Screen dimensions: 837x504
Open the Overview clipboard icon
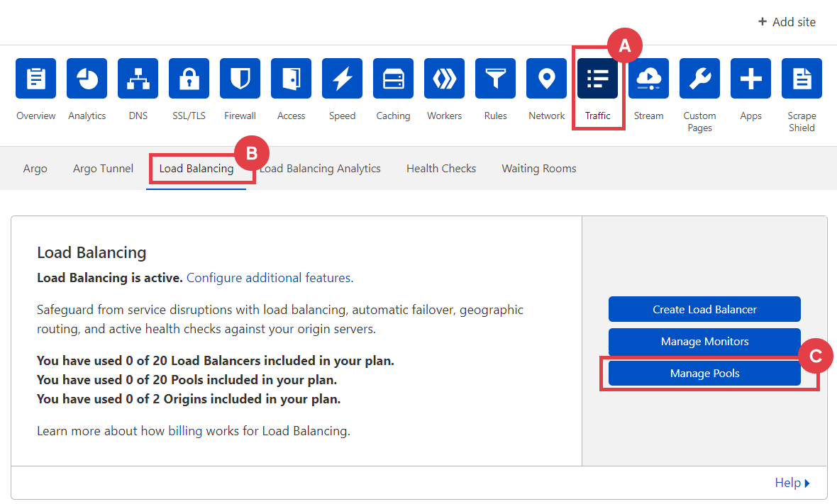point(35,79)
